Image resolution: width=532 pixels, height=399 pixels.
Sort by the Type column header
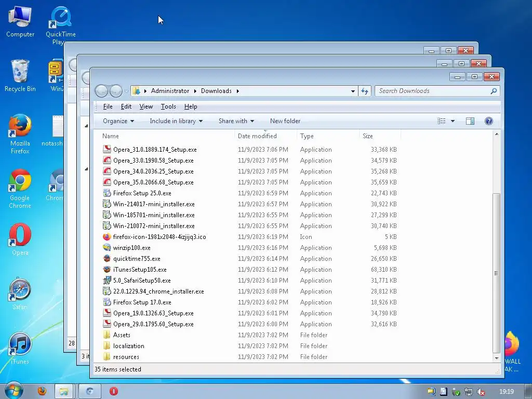click(328, 136)
